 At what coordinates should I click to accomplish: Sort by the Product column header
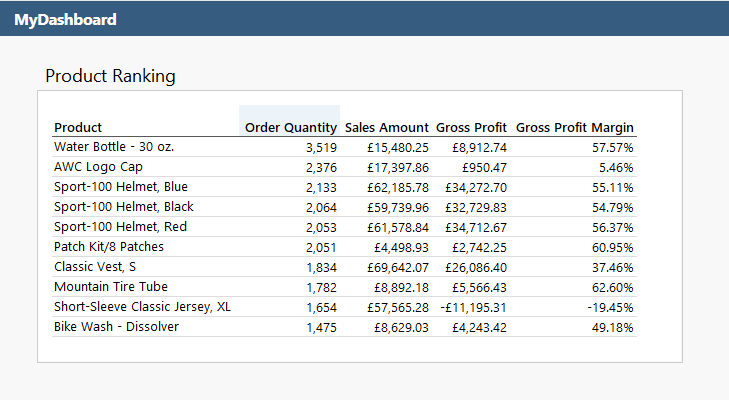click(78, 127)
